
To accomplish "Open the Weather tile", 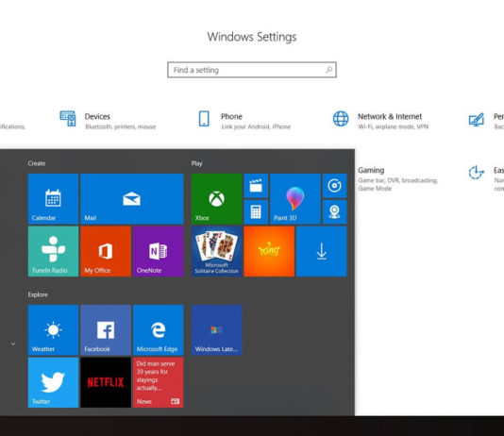I will point(54,330).
